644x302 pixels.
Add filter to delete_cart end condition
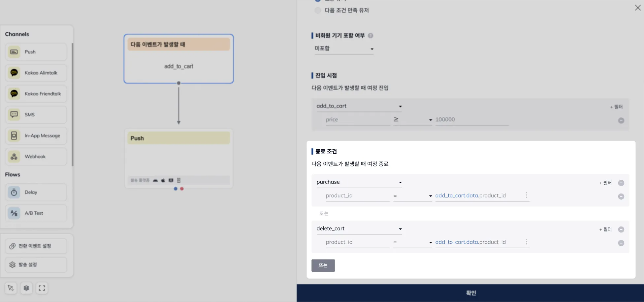click(x=605, y=229)
